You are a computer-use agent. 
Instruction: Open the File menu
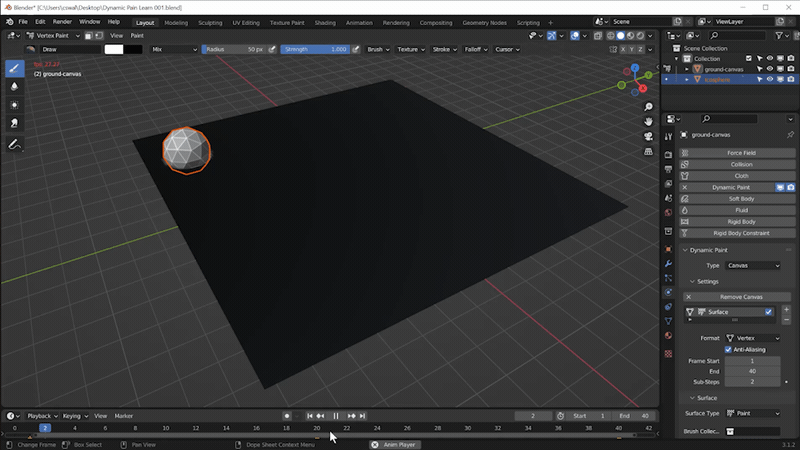(x=23, y=22)
